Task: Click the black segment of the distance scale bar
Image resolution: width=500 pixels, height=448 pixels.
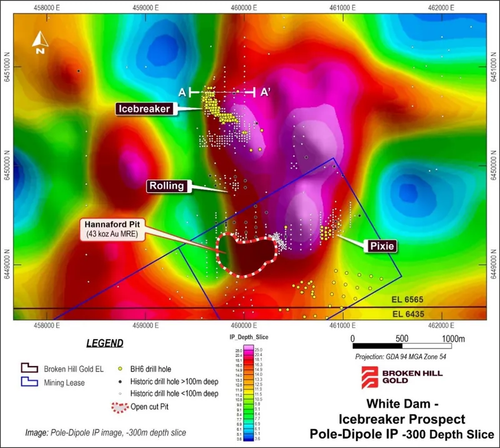Action: tap(377, 346)
